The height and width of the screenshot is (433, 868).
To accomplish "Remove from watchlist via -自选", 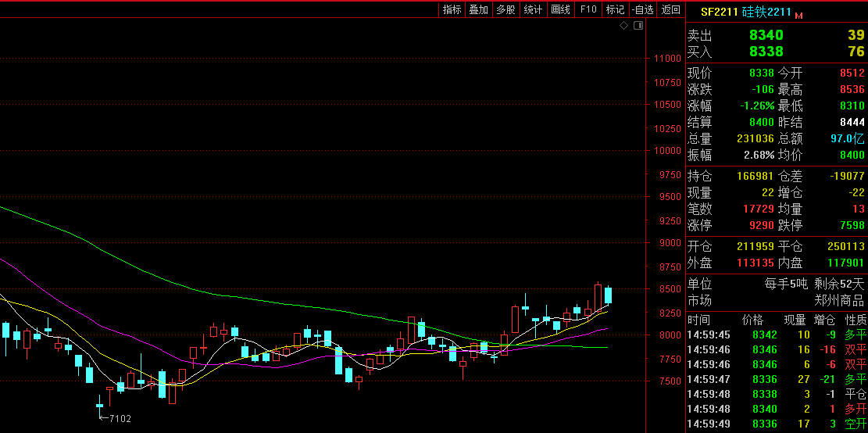I will (x=642, y=9).
